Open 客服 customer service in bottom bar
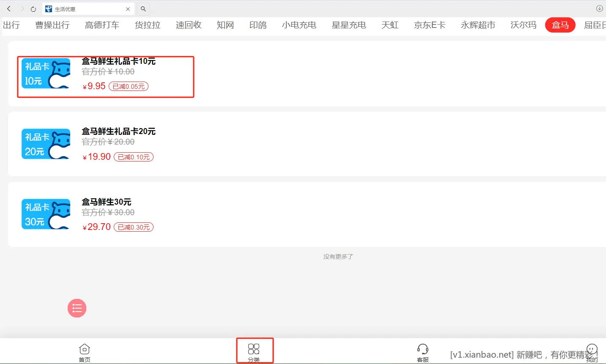 tap(423, 353)
